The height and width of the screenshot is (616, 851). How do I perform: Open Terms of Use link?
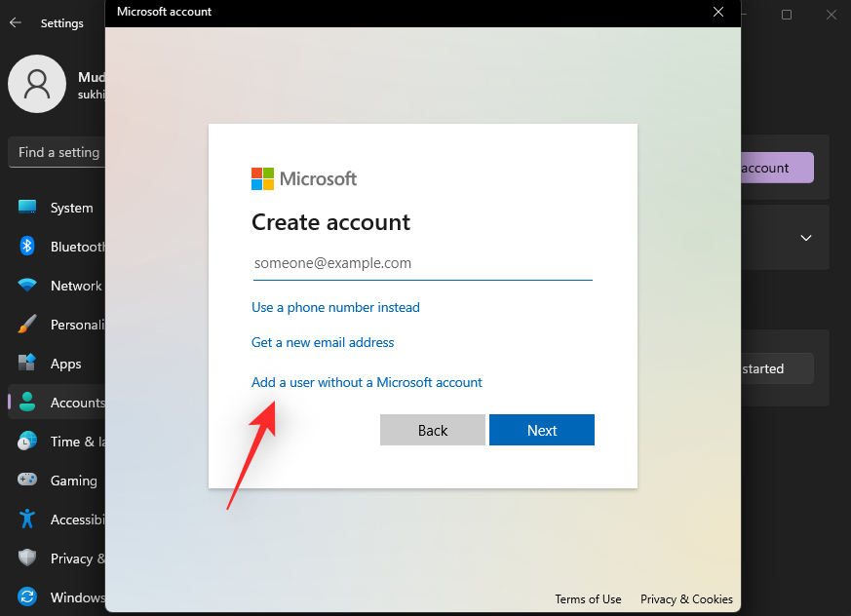point(588,599)
